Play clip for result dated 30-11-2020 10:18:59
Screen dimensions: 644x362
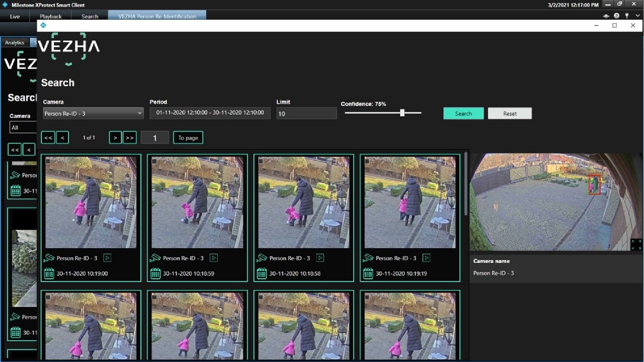(214, 258)
